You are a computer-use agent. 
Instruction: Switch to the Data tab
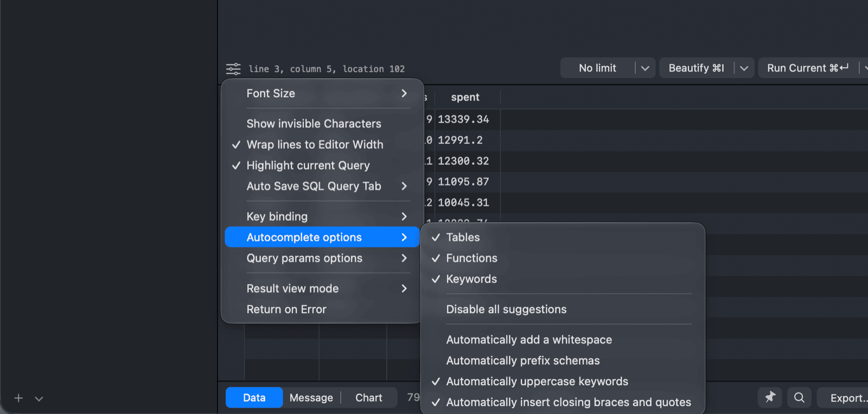pyautogui.click(x=254, y=398)
